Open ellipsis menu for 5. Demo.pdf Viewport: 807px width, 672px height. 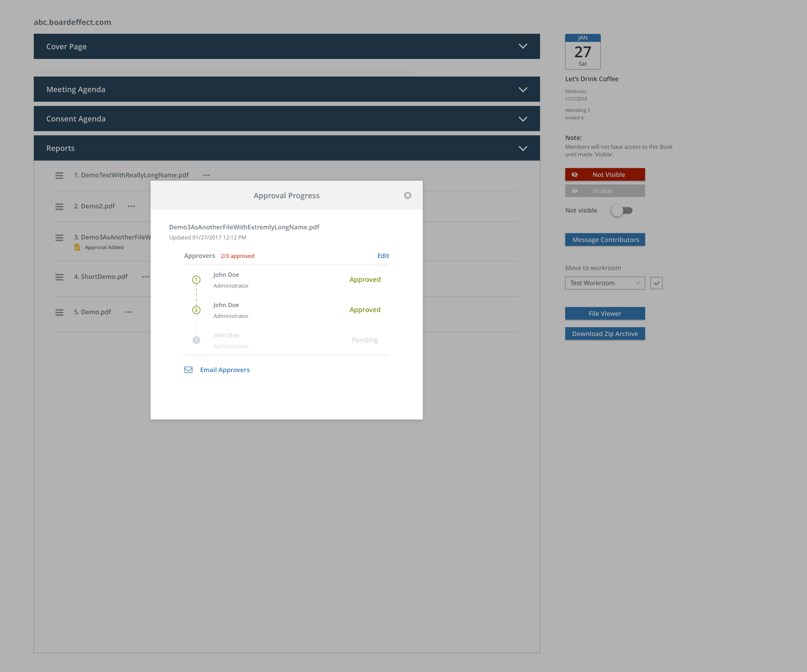pyautogui.click(x=129, y=312)
